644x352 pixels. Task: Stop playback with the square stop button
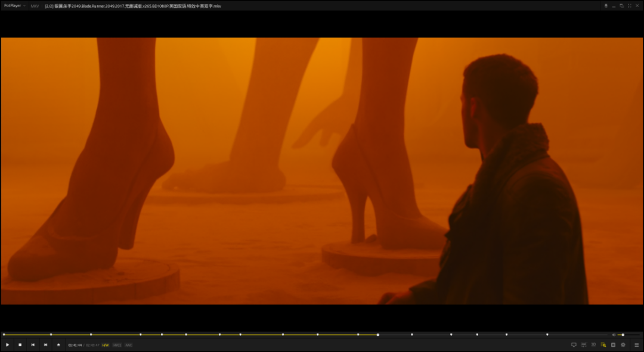20,345
